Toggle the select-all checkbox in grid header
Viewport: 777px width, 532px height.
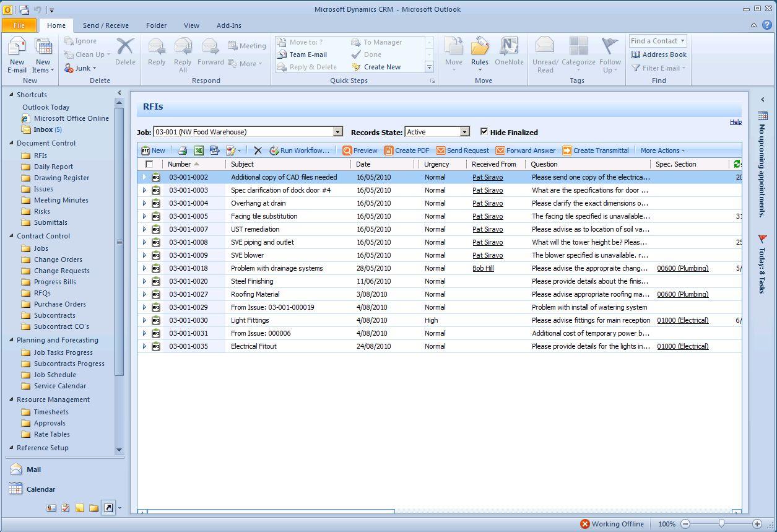149,164
